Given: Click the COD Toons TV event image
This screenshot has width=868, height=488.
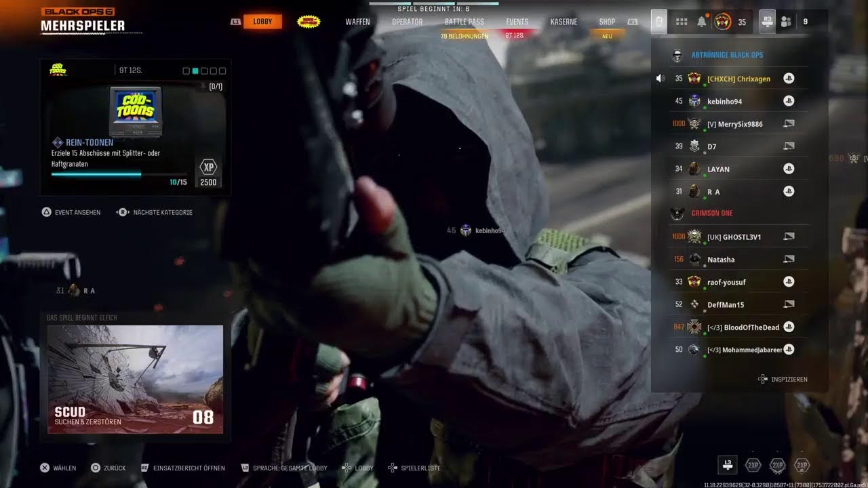Looking at the screenshot, I should coord(136,111).
